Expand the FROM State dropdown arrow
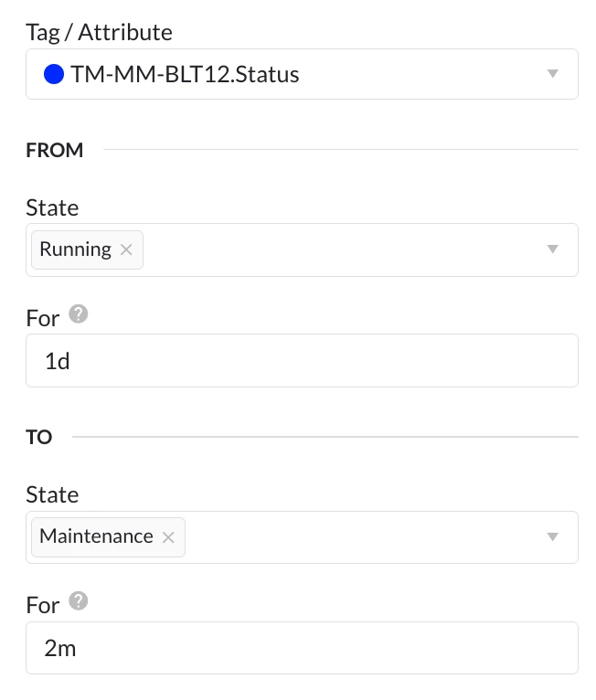 [x=552, y=249]
